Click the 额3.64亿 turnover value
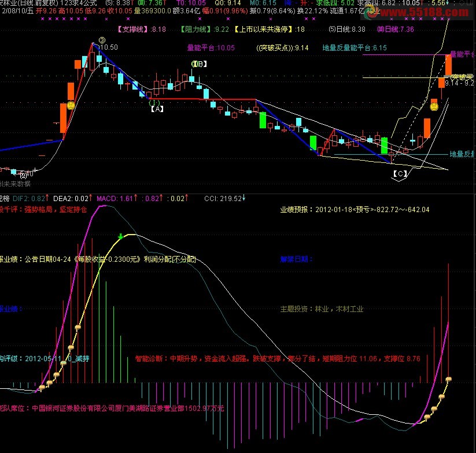476x453 pixels. (186, 11)
